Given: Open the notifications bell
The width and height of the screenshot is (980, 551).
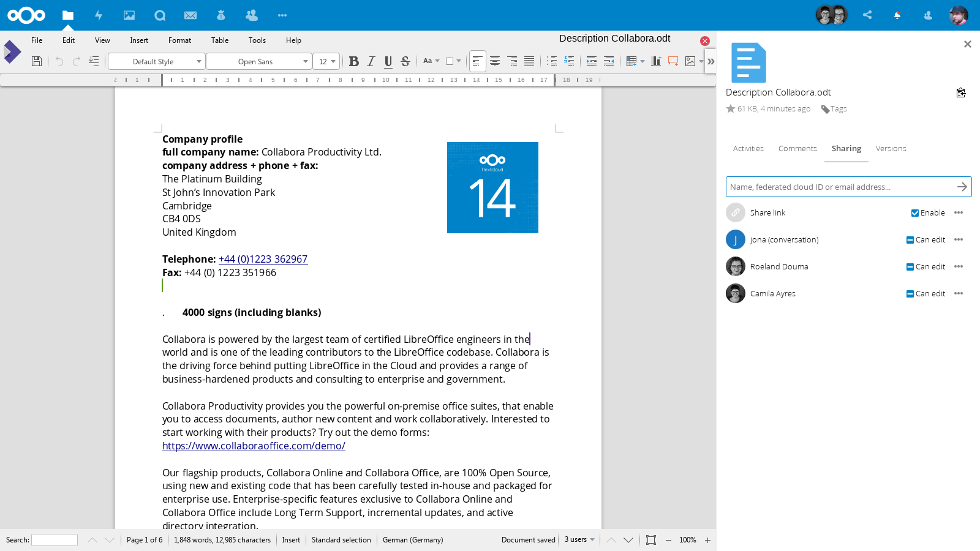Looking at the screenshot, I should pyautogui.click(x=897, y=15).
